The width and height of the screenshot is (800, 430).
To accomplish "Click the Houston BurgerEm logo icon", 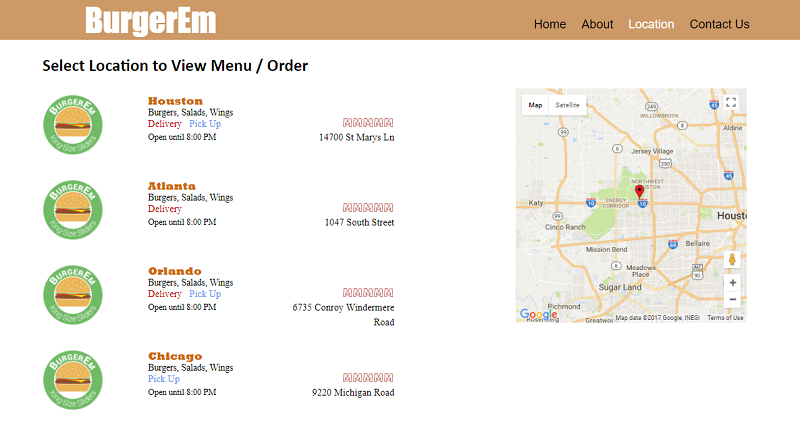I will pyautogui.click(x=72, y=125).
